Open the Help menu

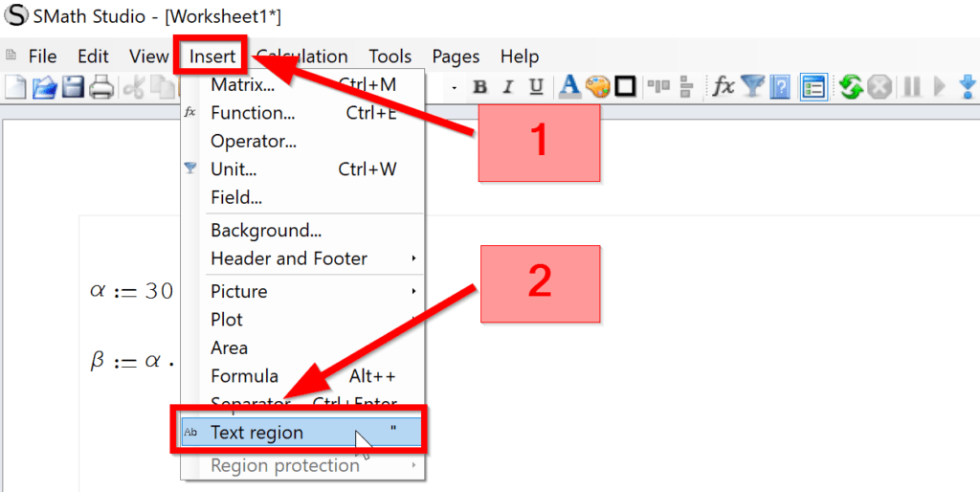pyautogui.click(x=520, y=56)
